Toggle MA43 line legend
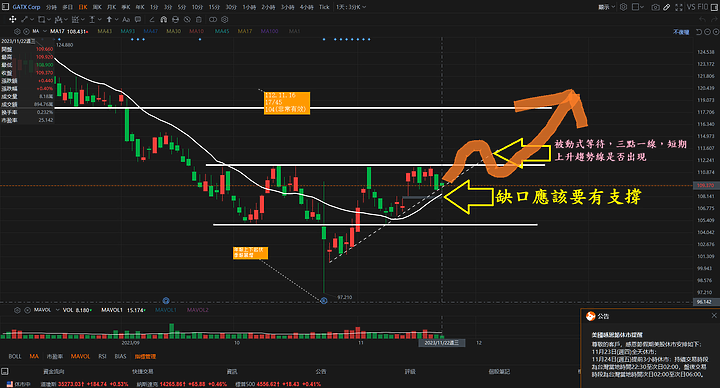 click(x=104, y=31)
